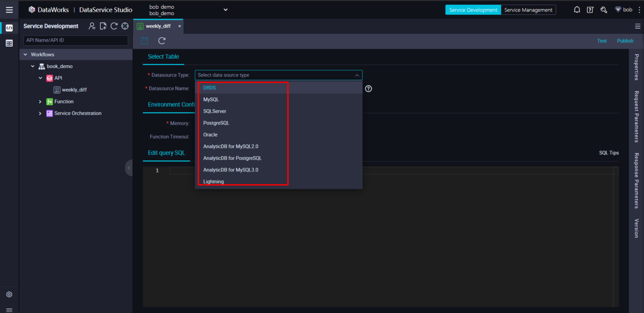This screenshot has height=313, width=644.
Task: Choose AnalyticDB for MySQL3.0
Action: coord(279,170)
